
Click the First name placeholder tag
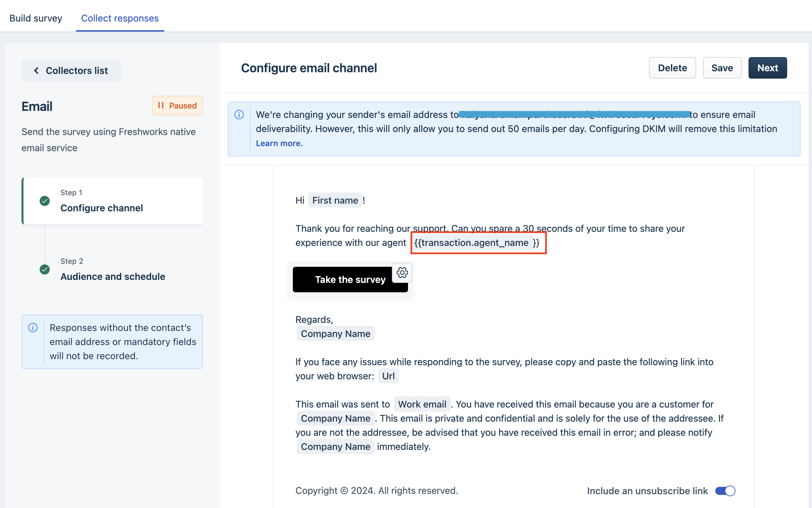tap(335, 200)
